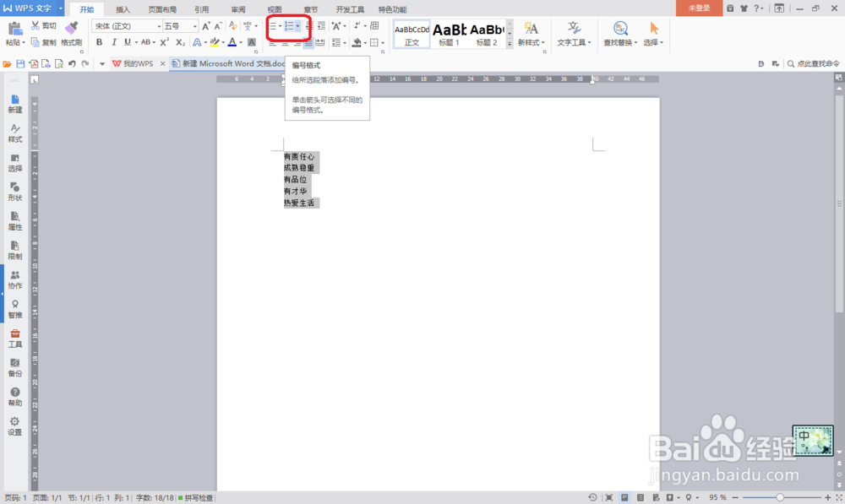845x504 pixels.
Task: Click the Copy button in ribbon
Action: (x=43, y=42)
